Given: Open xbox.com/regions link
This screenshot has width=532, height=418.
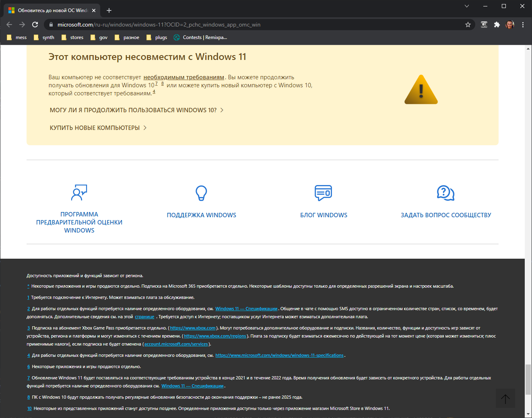Looking at the screenshot, I should (215, 336).
